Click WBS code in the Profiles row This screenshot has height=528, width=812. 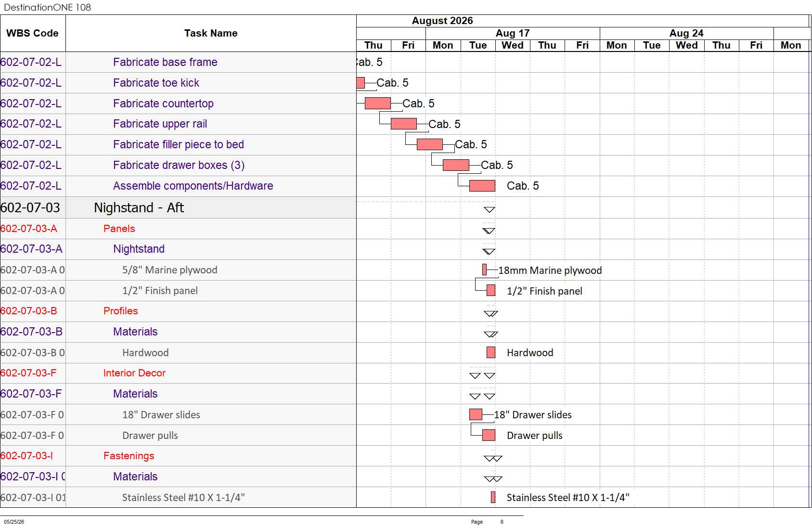[28, 311]
